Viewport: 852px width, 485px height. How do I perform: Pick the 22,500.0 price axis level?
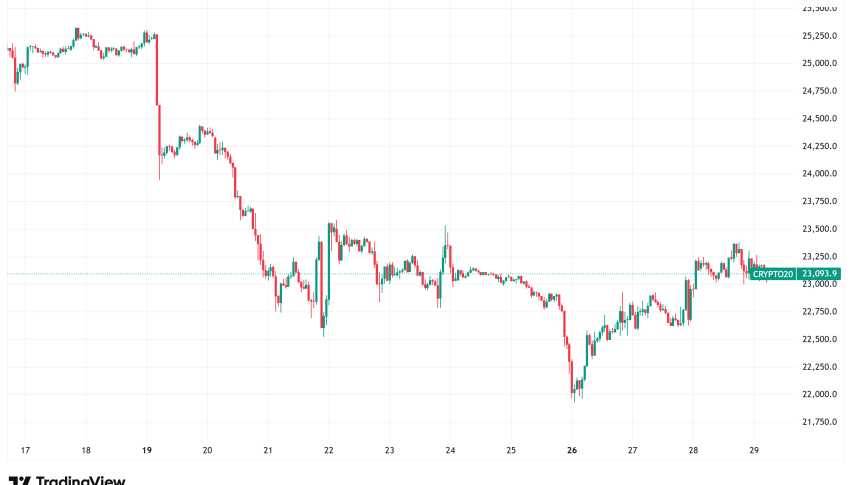click(x=819, y=340)
